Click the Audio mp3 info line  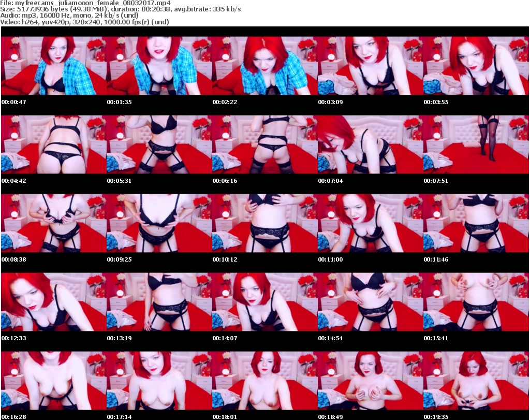coord(69,16)
